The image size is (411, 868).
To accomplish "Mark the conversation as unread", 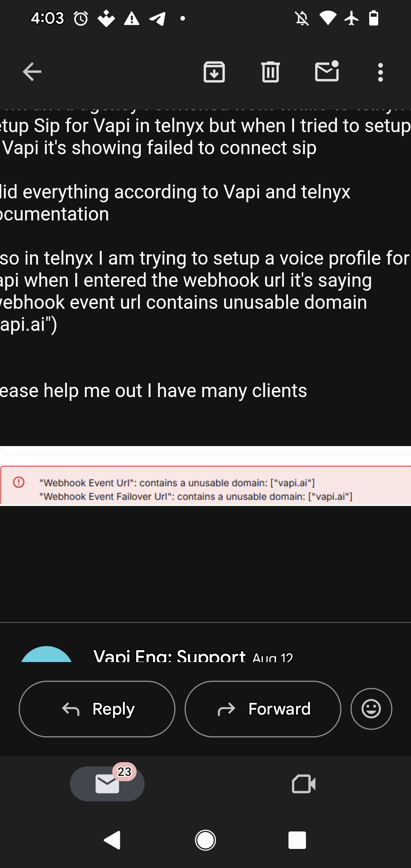I will (327, 72).
